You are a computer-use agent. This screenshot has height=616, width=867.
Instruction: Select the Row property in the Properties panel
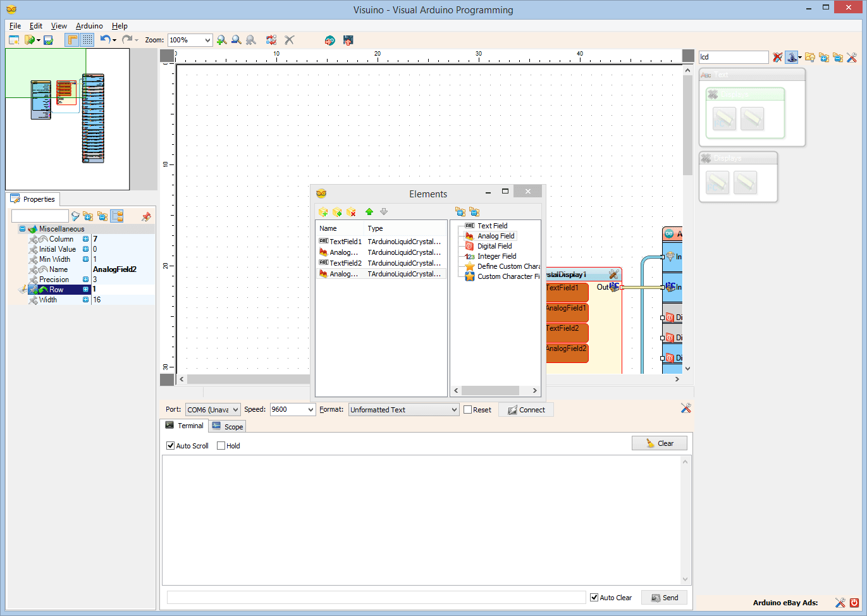(x=56, y=290)
